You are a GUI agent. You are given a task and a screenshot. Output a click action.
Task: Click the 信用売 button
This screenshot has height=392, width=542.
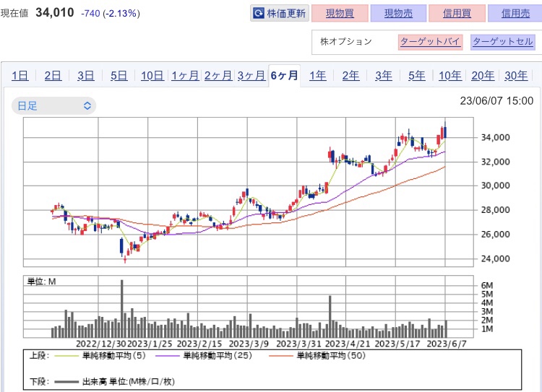pos(515,14)
